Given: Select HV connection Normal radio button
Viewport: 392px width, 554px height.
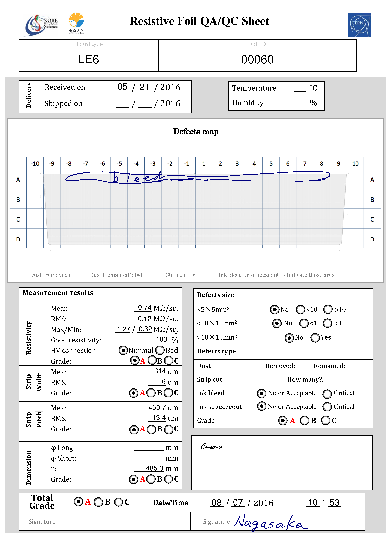Looking at the screenshot, I should pos(123,350).
